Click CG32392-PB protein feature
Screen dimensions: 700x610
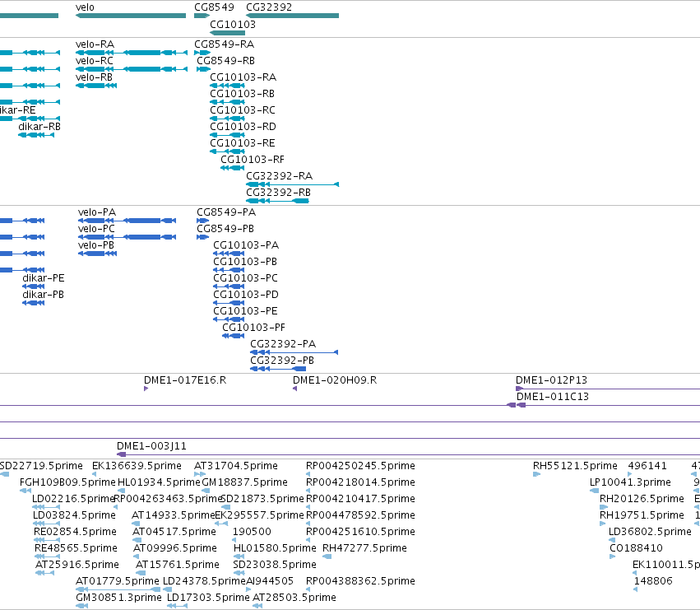click(x=278, y=369)
